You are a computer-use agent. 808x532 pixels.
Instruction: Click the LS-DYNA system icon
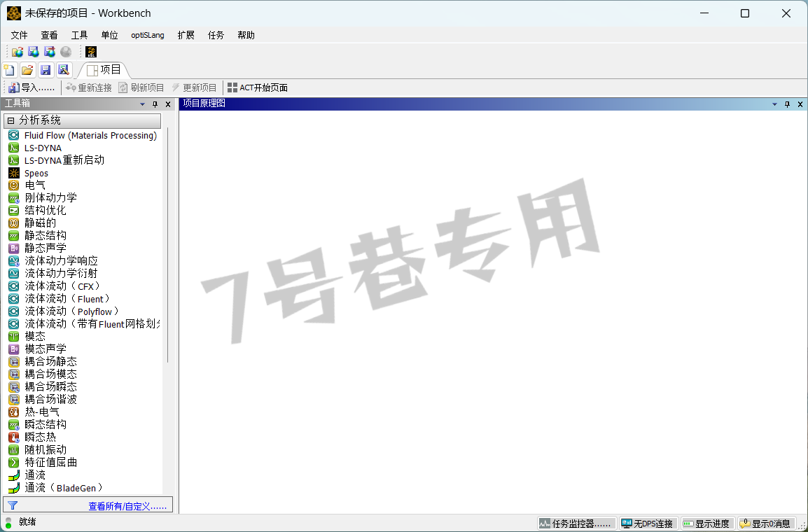(14, 148)
